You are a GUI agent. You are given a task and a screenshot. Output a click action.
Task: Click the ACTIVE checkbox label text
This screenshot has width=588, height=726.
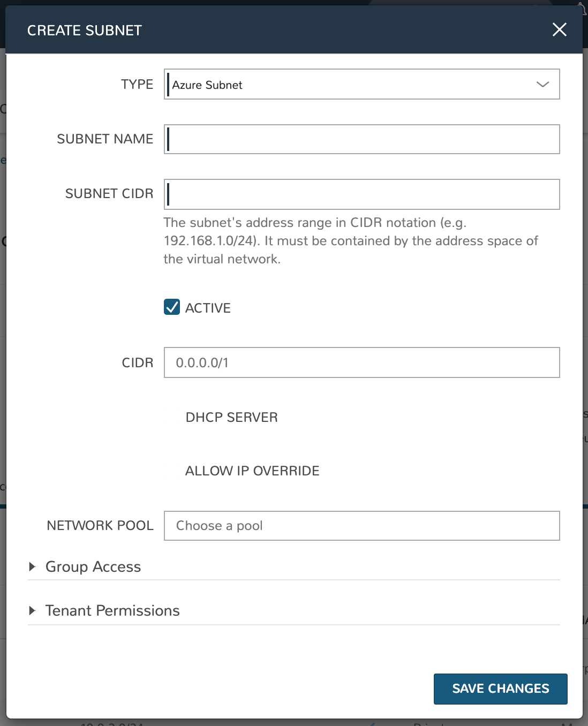pyautogui.click(x=208, y=308)
